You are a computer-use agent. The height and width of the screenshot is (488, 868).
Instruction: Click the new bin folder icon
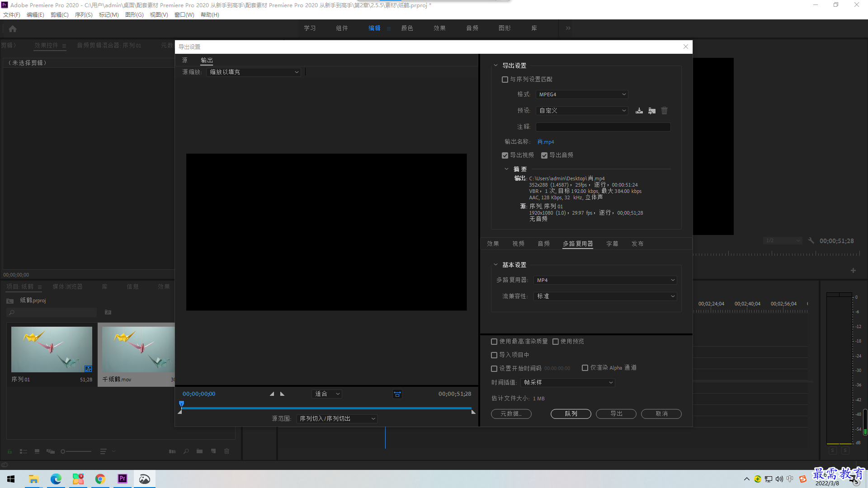point(199,451)
